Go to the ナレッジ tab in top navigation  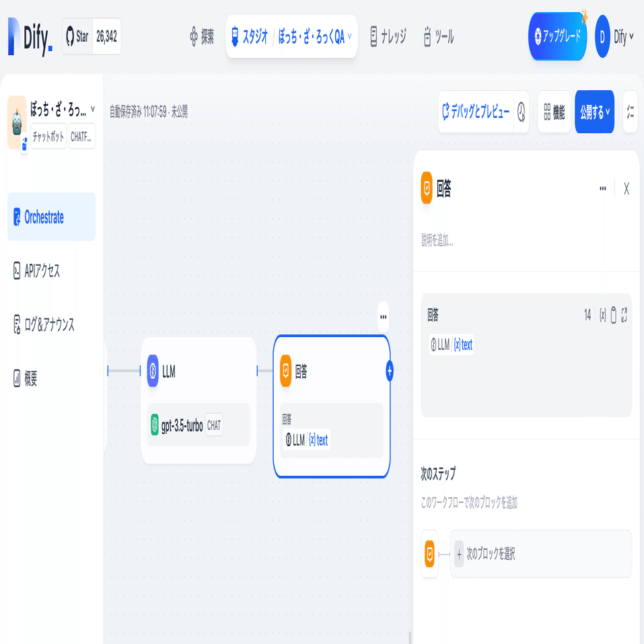pyautogui.click(x=388, y=36)
